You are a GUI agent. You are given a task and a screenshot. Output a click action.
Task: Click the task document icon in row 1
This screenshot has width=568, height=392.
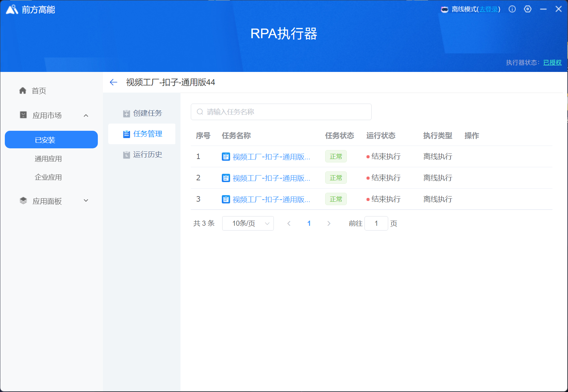[x=226, y=157]
